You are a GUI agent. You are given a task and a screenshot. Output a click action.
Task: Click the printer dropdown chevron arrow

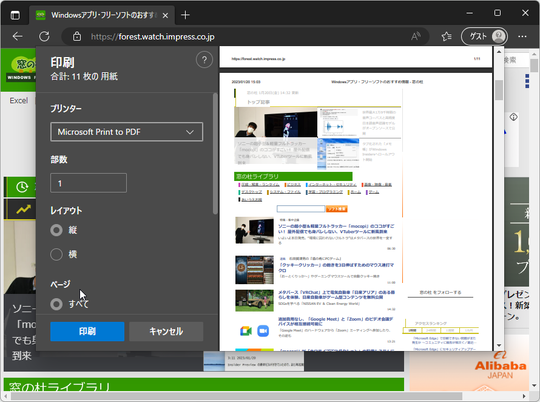click(x=190, y=132)
